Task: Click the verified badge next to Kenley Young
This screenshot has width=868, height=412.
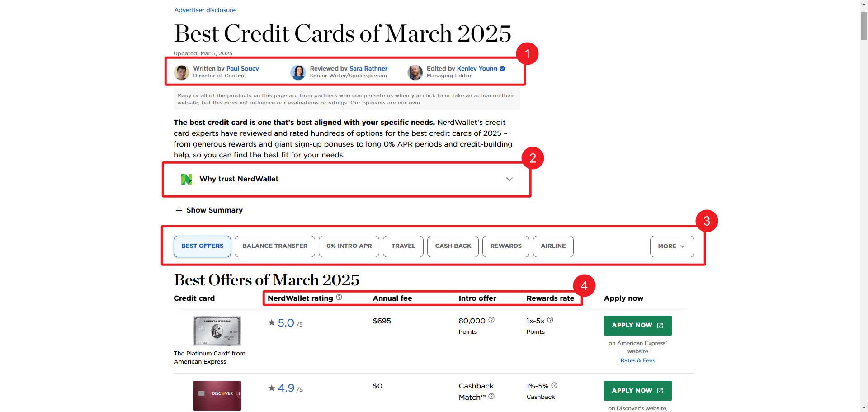Action: pyautogui.click(x=502, y=69)
